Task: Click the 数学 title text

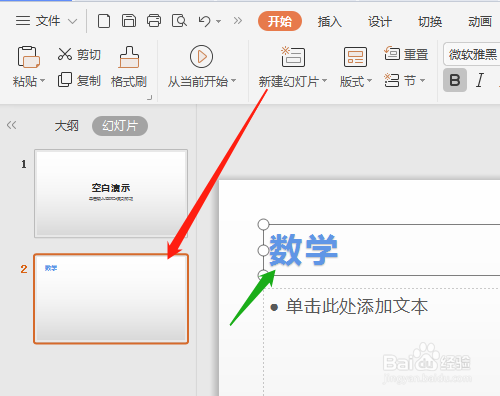Action: [303, 250]
